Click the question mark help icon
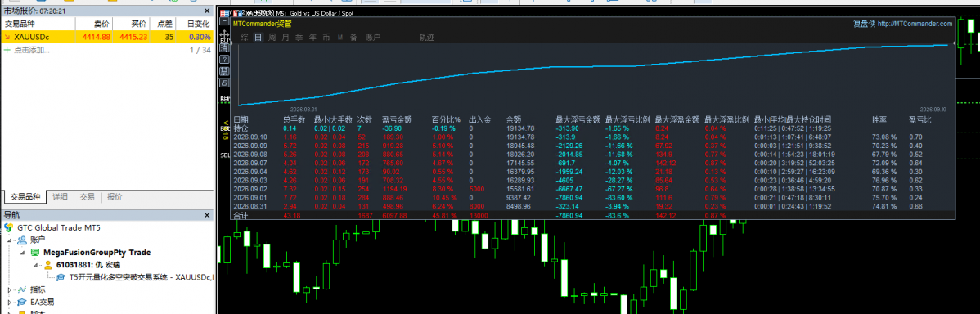This screenshot has height=314, width=980. pyautogui.click(x=224, y=60)
